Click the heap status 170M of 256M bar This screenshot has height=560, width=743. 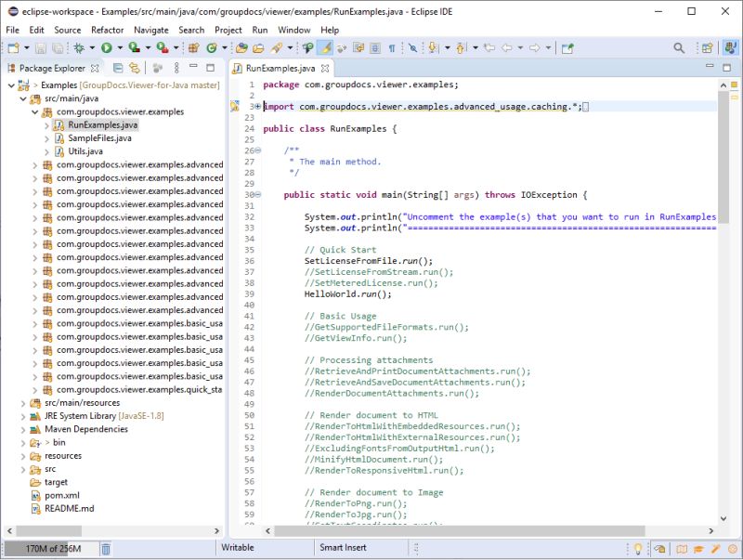click(50, 549)
